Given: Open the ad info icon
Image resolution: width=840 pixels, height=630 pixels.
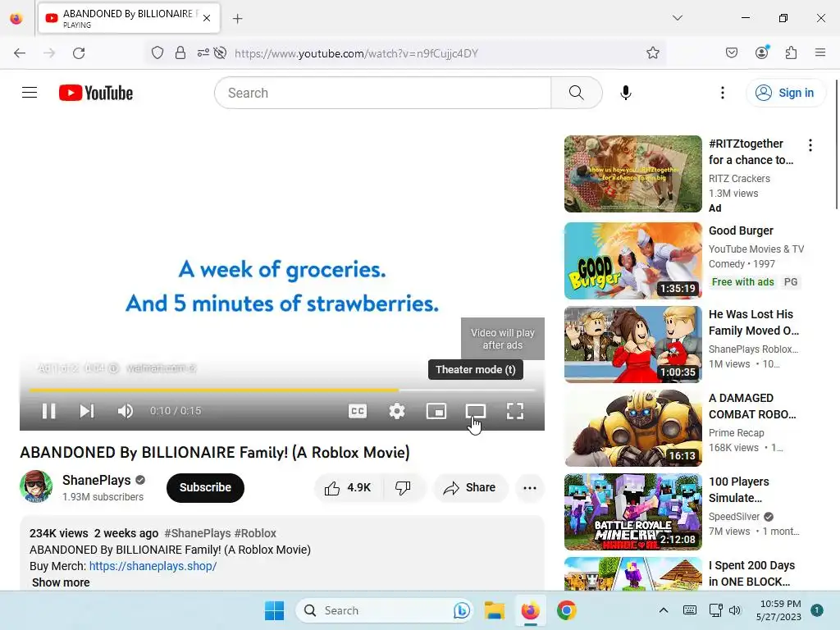Looking at the screenshot, I should tap(113, 368).
